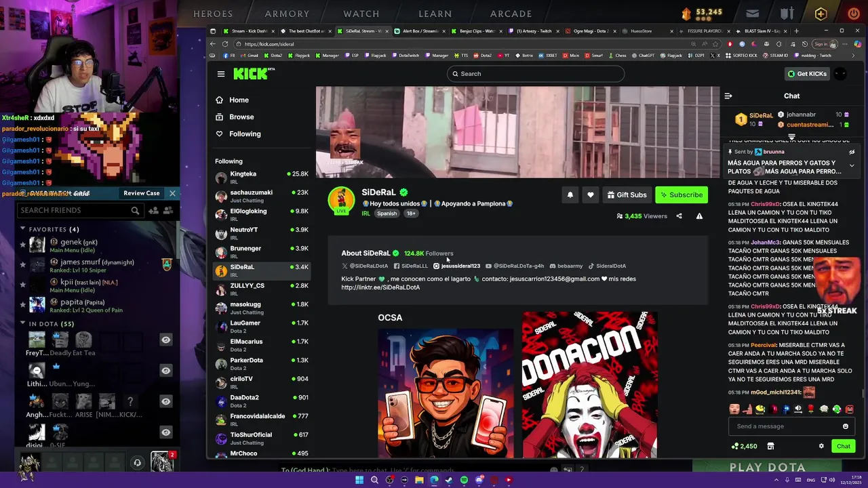Click the DONACION panel image
This screenshot has height=488, width=868.
tap(589, 384)
